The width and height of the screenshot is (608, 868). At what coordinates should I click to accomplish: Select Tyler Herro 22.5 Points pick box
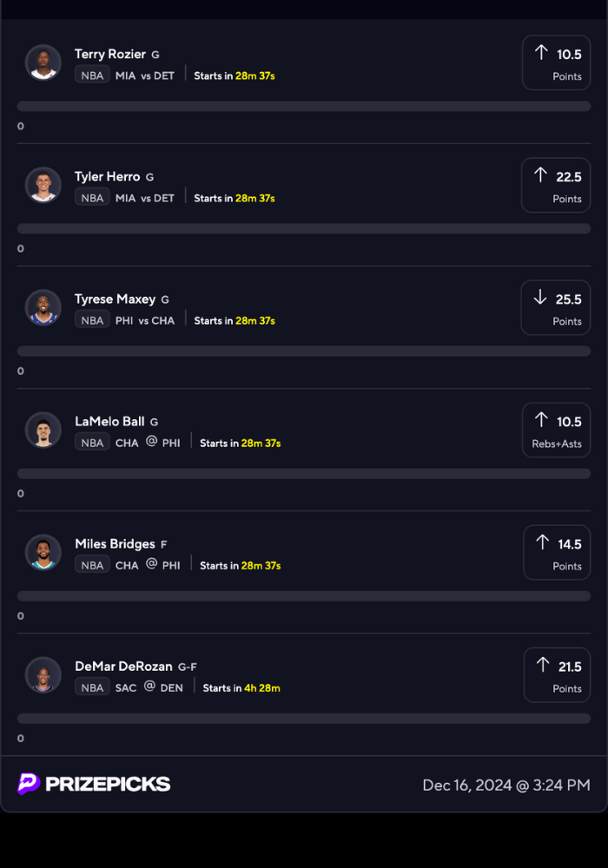(556, 185)
